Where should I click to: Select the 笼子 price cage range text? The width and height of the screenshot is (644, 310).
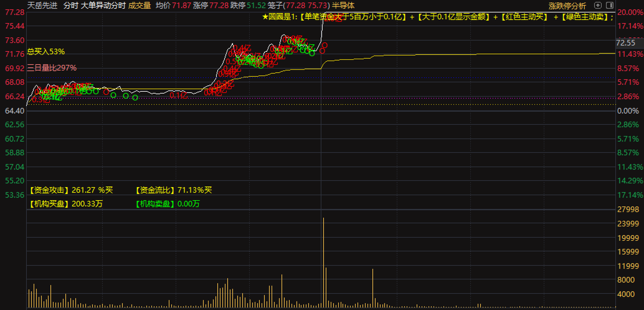point(298,5)
